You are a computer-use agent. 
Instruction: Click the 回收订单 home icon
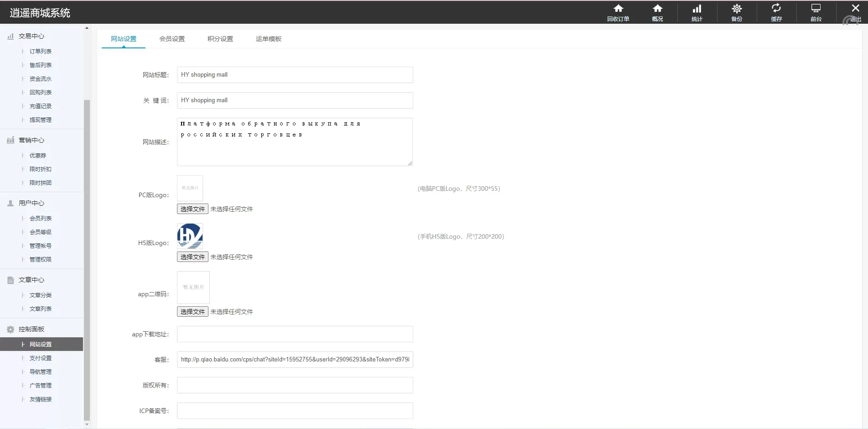coord(618,9)
